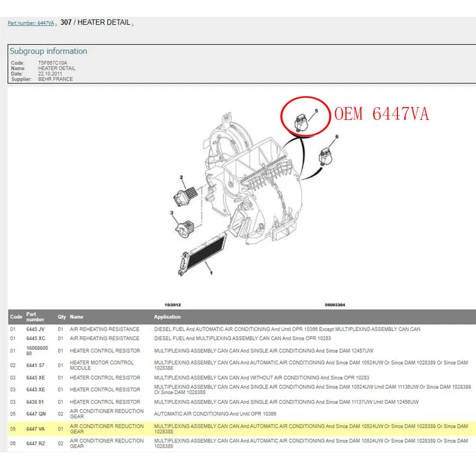Select part number '6445 XC'

[x=36, y=338]
